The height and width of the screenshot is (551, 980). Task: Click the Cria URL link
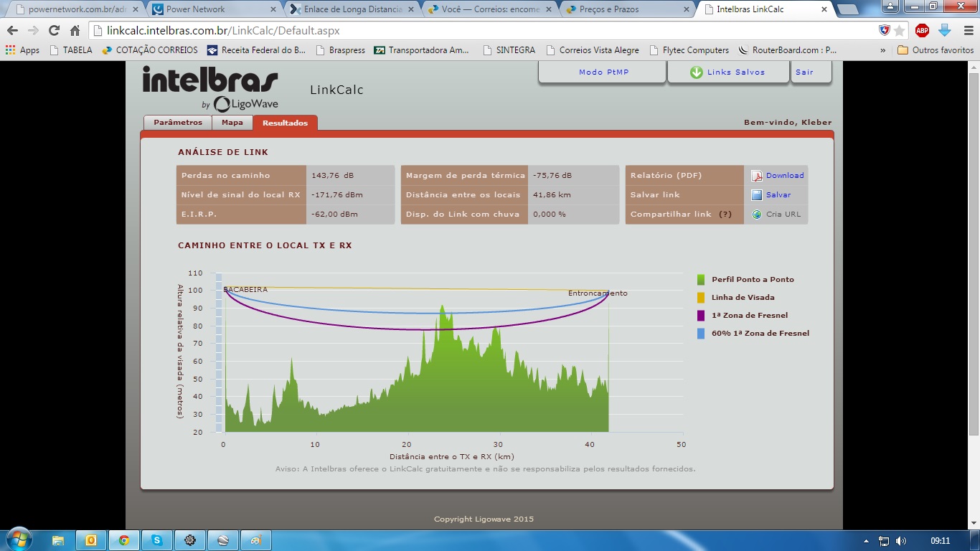783,215
